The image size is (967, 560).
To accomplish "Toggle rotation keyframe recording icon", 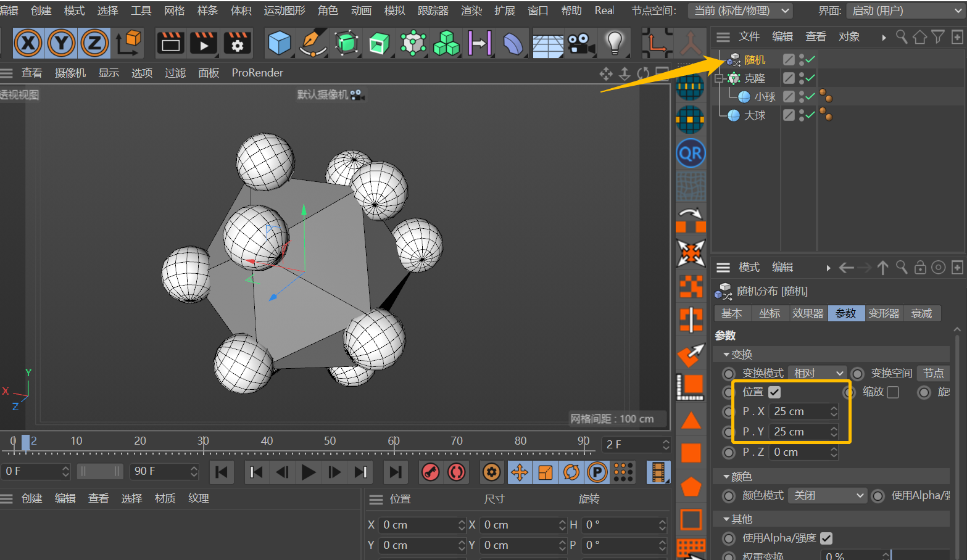I will click(x=571, y=472).
